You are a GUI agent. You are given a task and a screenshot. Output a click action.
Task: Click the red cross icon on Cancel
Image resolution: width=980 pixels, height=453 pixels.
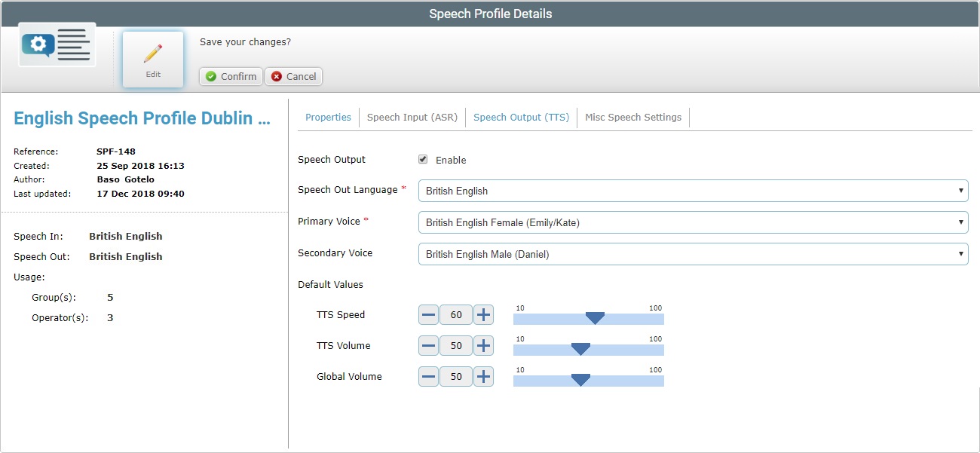coord(274,76)
